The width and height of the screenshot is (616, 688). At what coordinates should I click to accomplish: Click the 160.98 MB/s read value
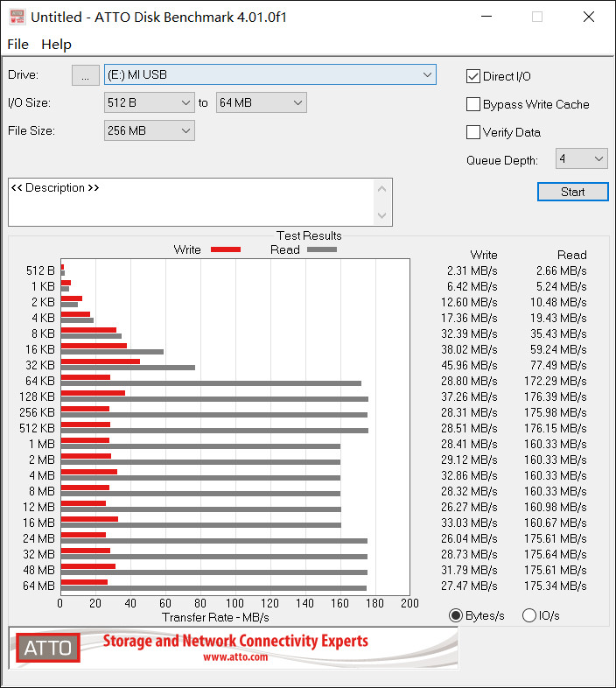[555, 507]
